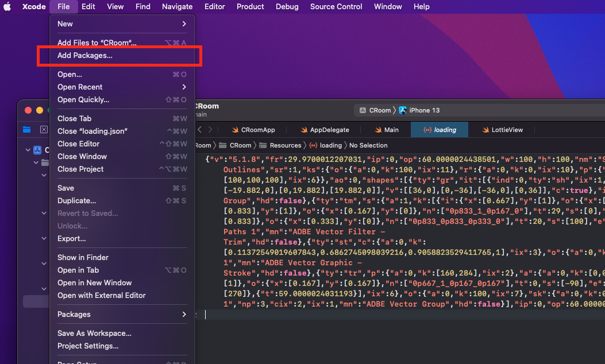Open the View menu in menu bar
605x364 pixels.
pos(115,6)
